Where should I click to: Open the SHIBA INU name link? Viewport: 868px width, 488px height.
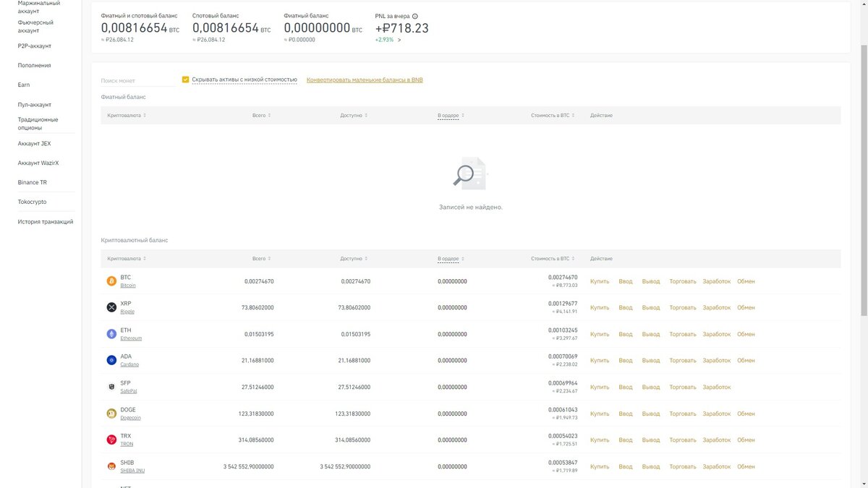click(x=132, y=471)
